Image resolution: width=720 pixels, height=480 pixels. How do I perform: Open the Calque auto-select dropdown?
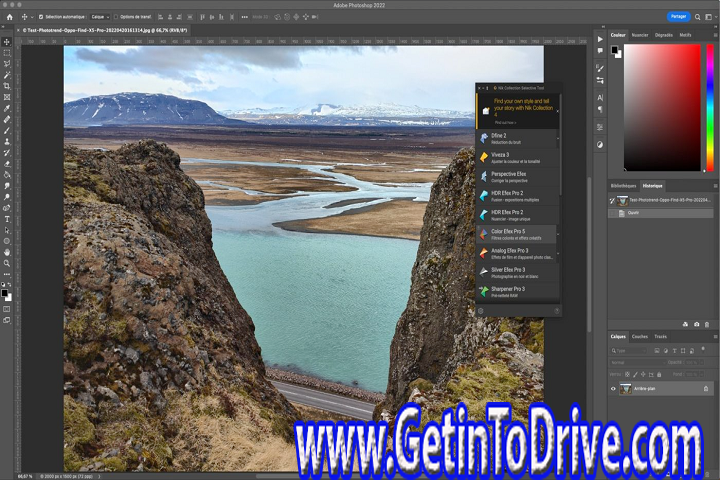tap(100, 17)
